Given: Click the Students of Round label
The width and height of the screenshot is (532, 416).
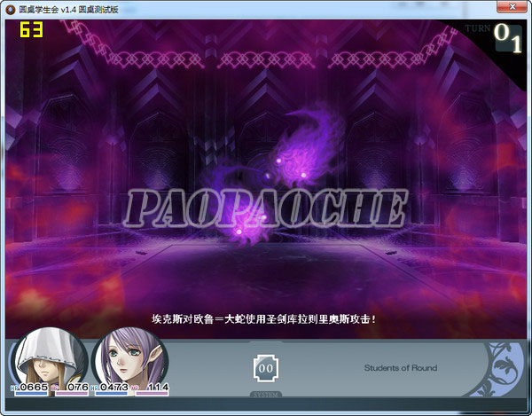Looking at the screenshot, I should [401, 368].
